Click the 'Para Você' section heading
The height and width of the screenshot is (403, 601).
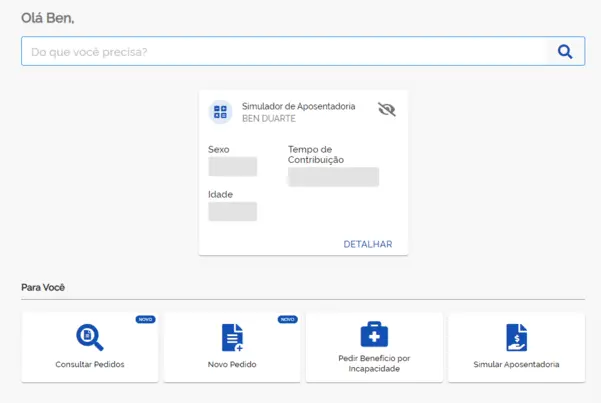click(x=43, y=287)
